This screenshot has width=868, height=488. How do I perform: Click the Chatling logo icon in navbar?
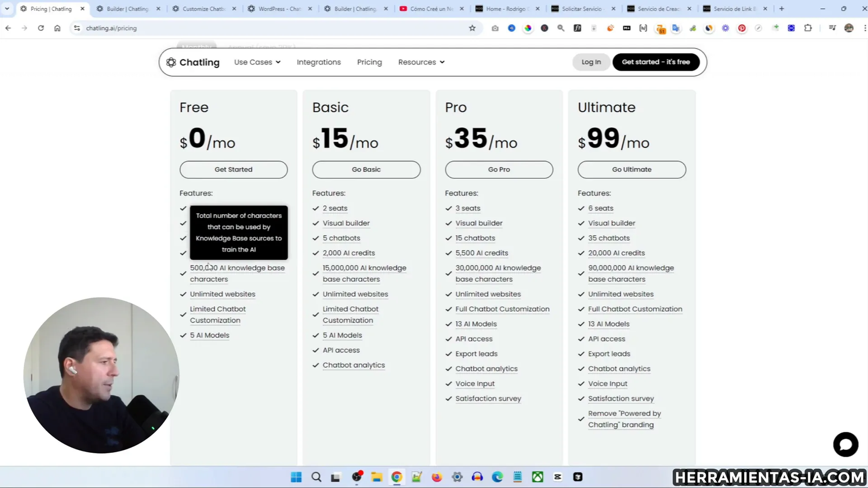click(x=171, y=62)
